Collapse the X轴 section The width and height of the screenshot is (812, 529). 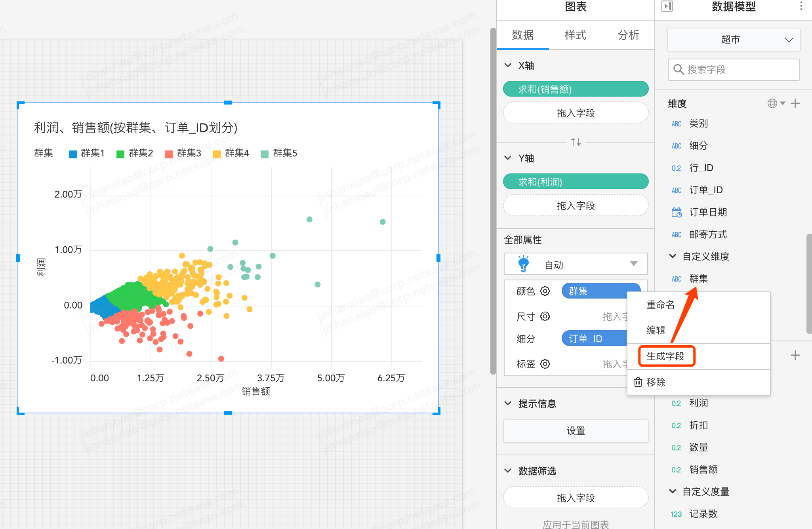click(x=508, y=65)
